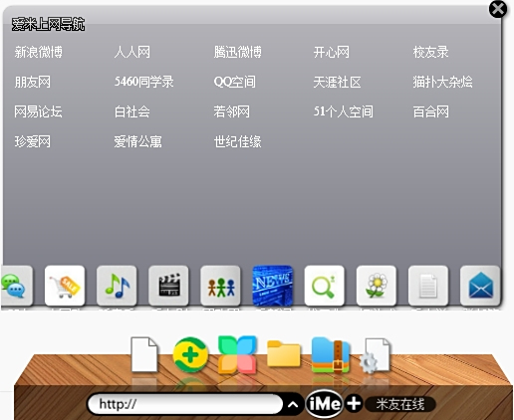Open the gear settings document dock icon
This screenshot has width=514, height=420.
pos(376,355)
